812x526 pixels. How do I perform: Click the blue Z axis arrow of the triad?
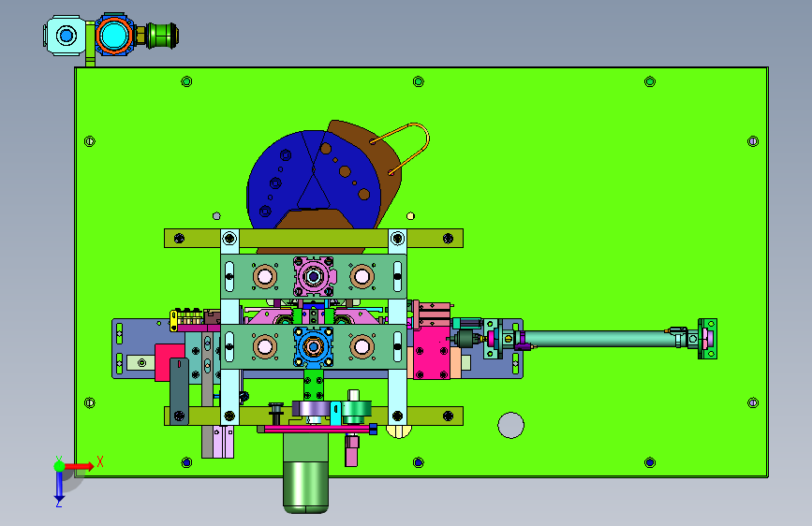click(59, 485)
